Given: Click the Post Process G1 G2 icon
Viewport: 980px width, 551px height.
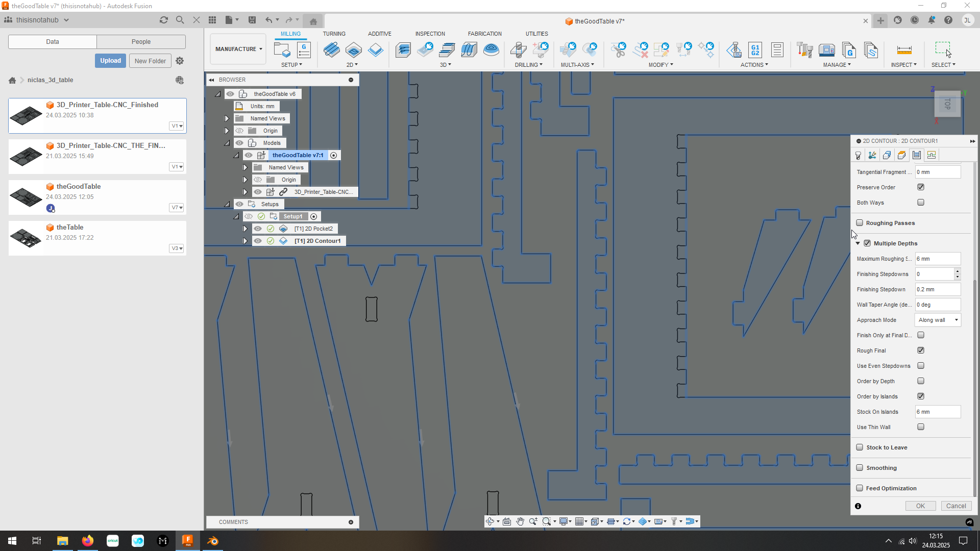Looking at the screenshot, I should pos(755,50).
